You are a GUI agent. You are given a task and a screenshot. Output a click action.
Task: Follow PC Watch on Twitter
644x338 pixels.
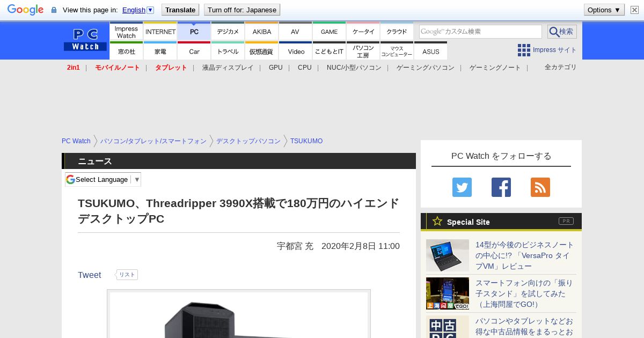[462, 187]
